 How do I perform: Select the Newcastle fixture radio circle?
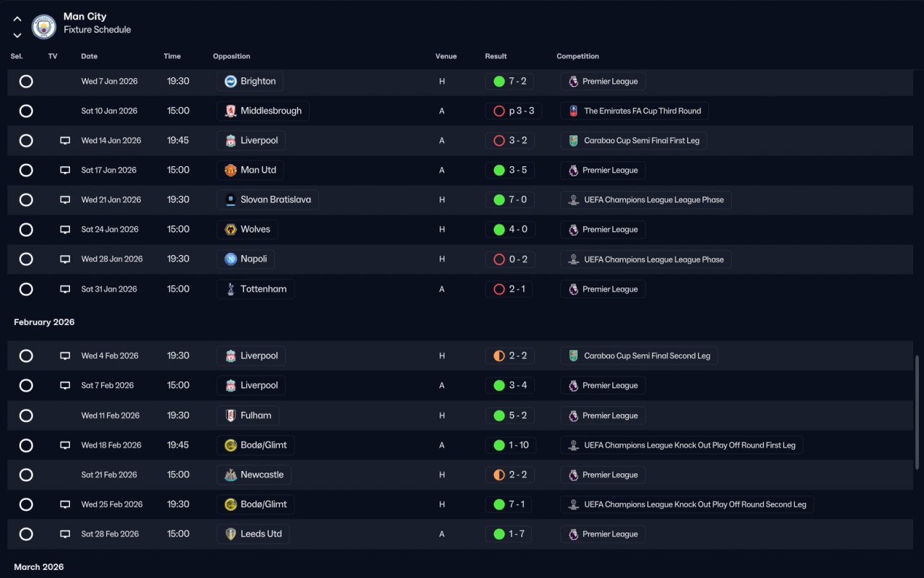tap(26, 475)
